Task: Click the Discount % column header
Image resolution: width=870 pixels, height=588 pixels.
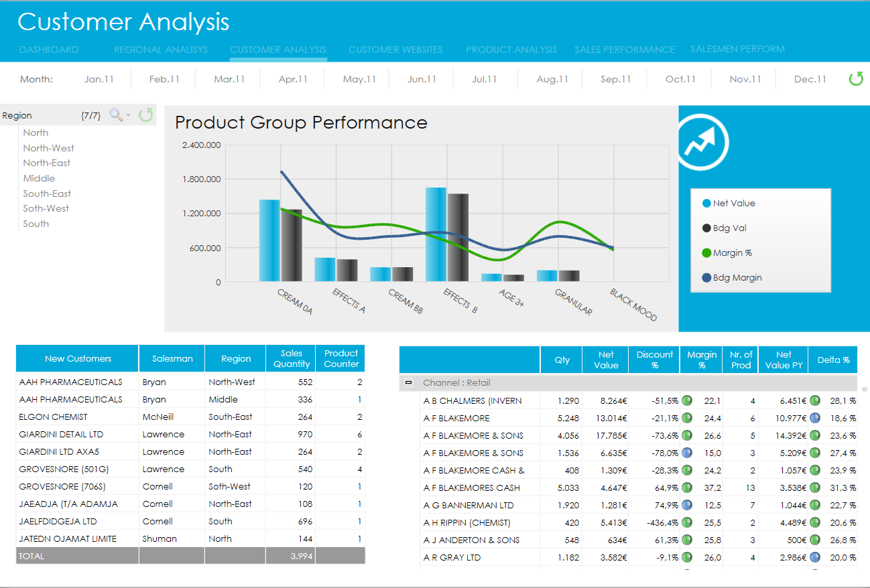Action: pos(654,360)
